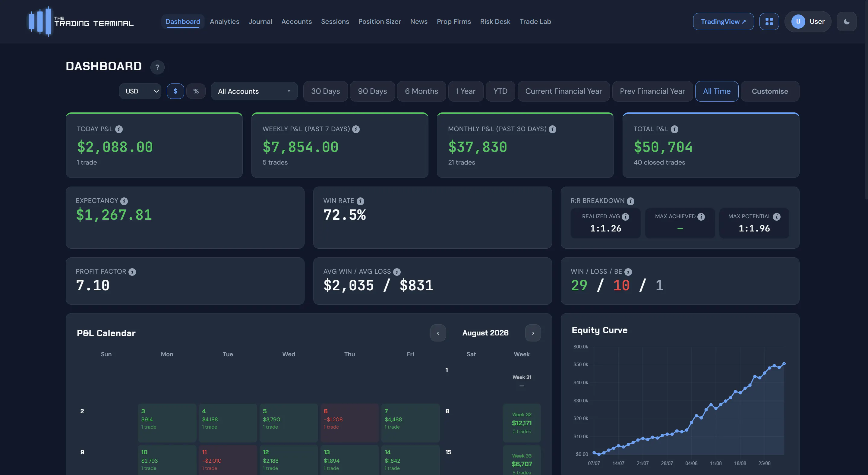
Task: Switch display to dollar mode
Action: 175,91
